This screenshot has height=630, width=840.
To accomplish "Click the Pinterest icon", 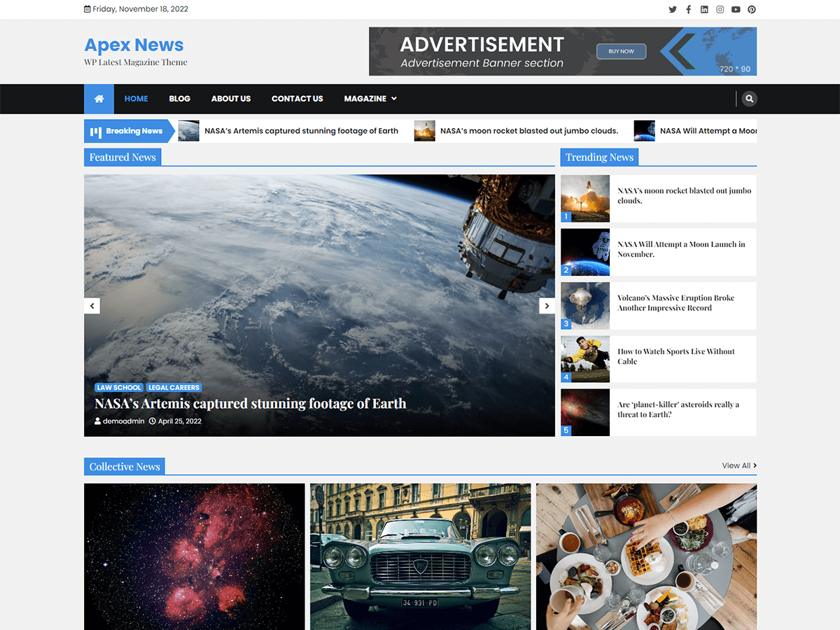I will [752, 9].
